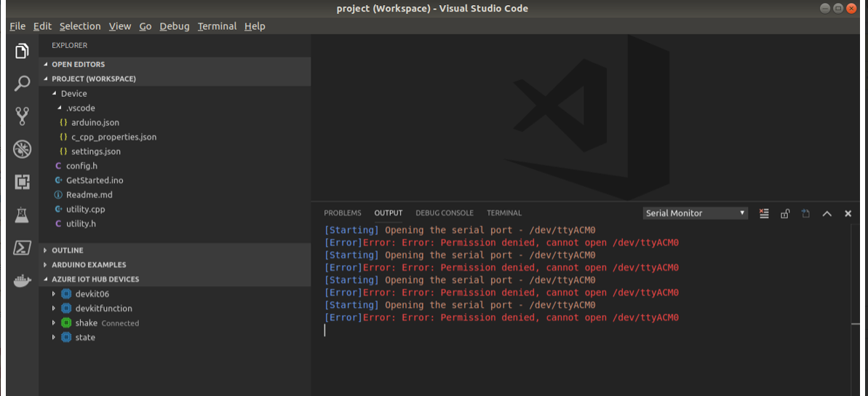The height and width of the screenshot is (396, 868).
Task: Open the Search view in activity bar
Action: 22,84
